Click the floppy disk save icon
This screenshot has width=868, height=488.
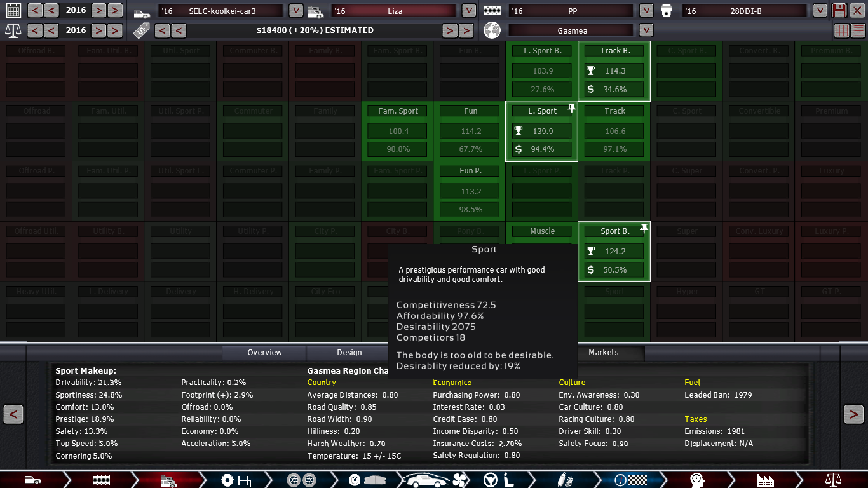pyautogui.click(x=839, y=10)
